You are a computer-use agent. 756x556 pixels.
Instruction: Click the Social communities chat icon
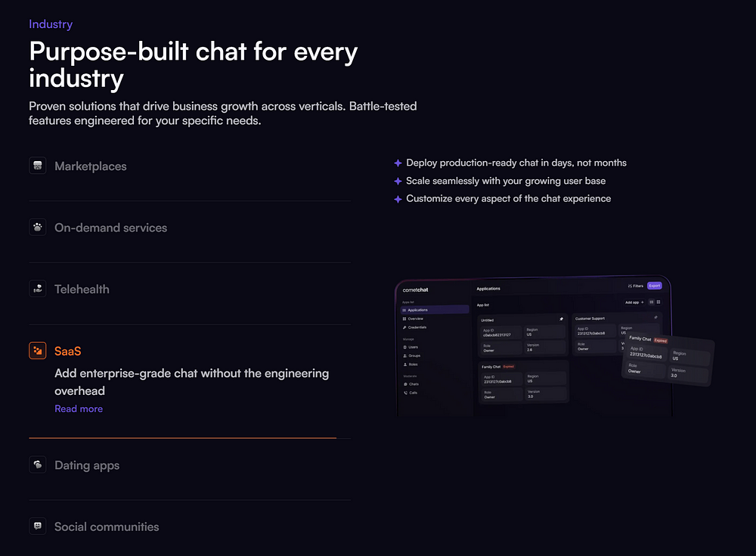38,526
